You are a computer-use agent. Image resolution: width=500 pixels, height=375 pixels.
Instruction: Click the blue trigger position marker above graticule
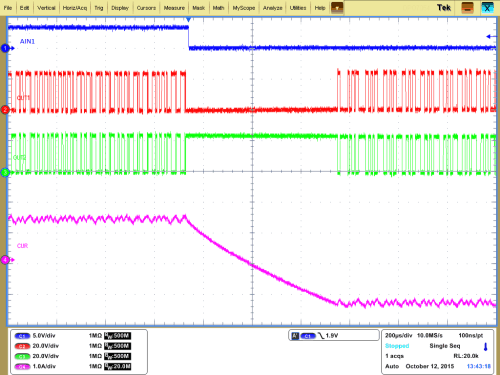[x=188, y=20]
